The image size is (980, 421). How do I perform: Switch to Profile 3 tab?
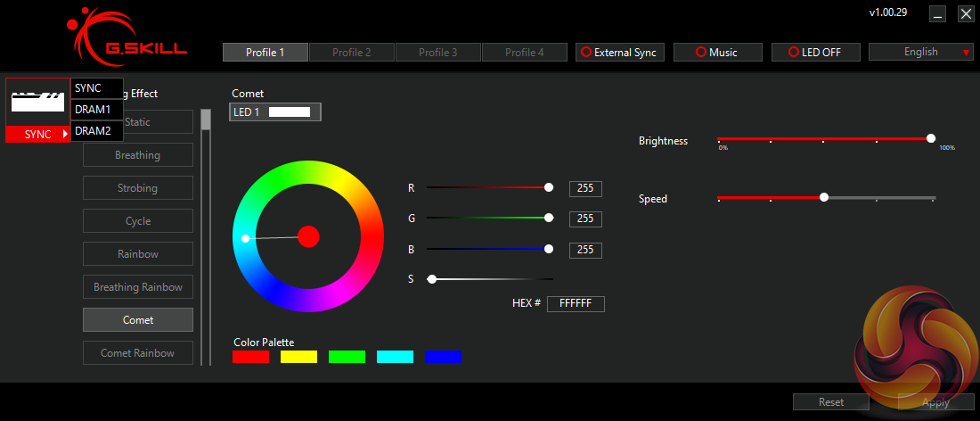click(x=437, y=53)
